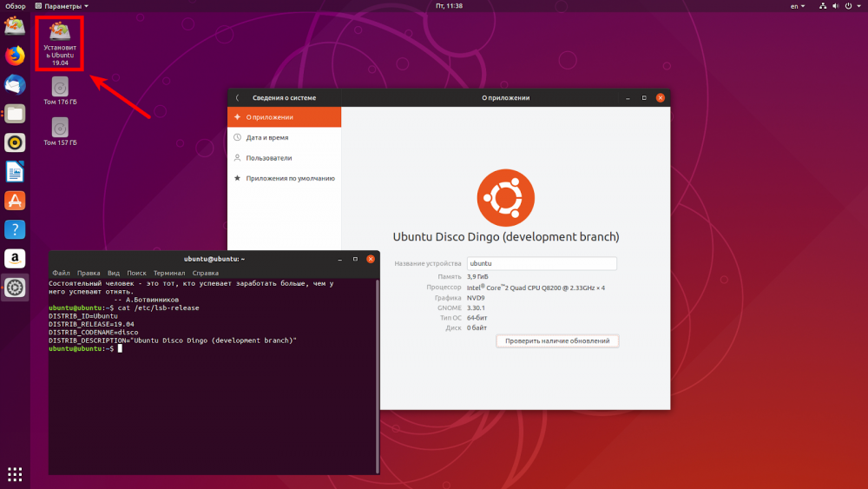Open Thunderbird mail in the dock
This screenshot has height=489, width=868.
[15, 85]
